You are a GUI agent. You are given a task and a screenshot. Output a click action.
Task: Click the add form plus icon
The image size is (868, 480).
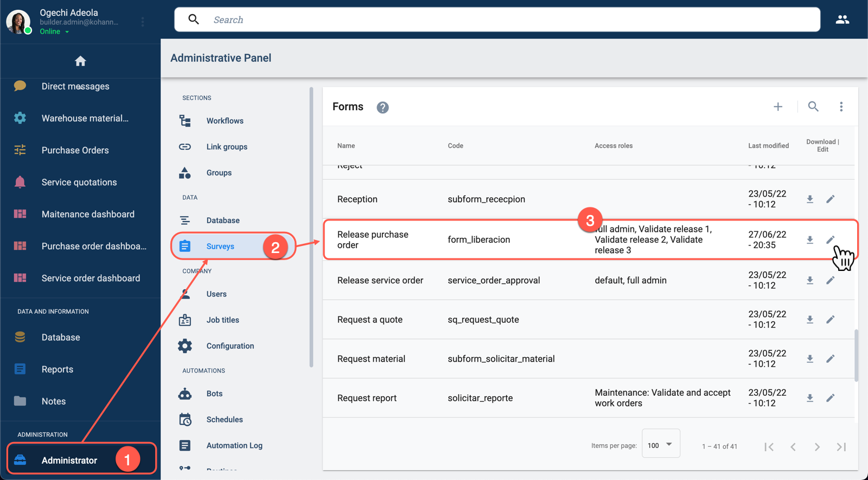[x=778, y=107]
